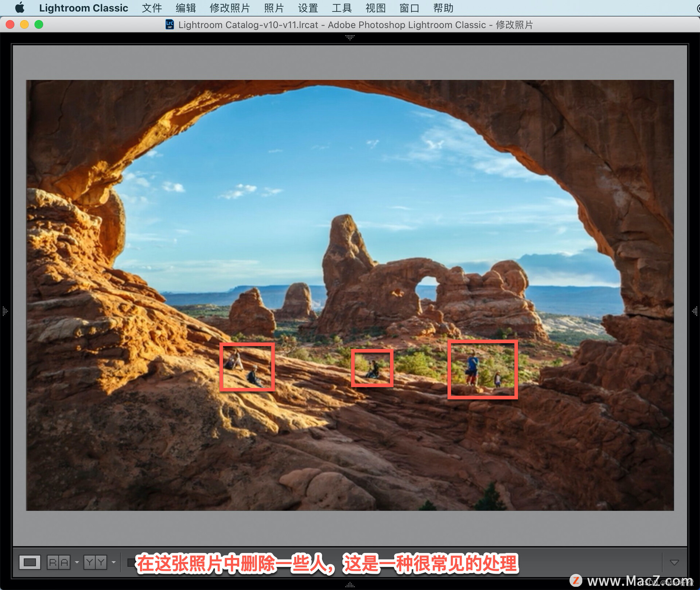This screenshot has height=590, width=700.
Task: Click the catalog file icon in title bar
Action: point(170,24)
